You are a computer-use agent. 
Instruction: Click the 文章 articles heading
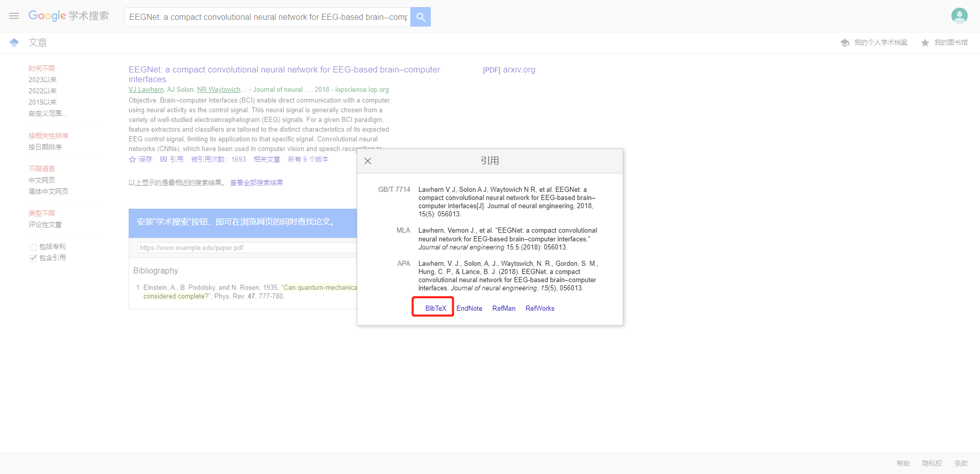38,43
